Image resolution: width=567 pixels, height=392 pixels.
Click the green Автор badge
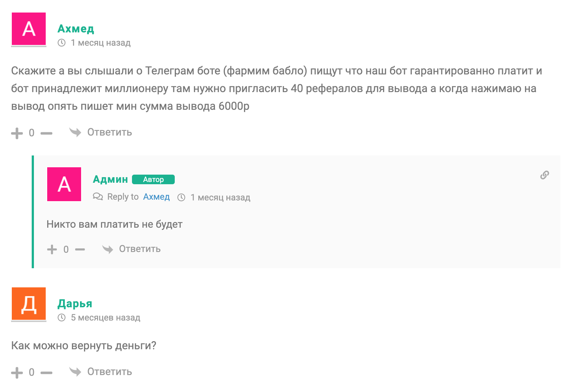coord(153,179)
